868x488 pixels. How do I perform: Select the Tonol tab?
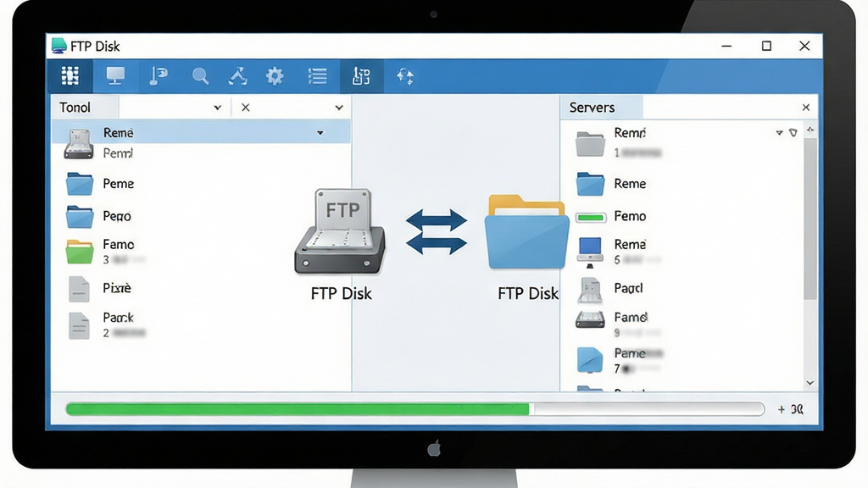[85, 108]
